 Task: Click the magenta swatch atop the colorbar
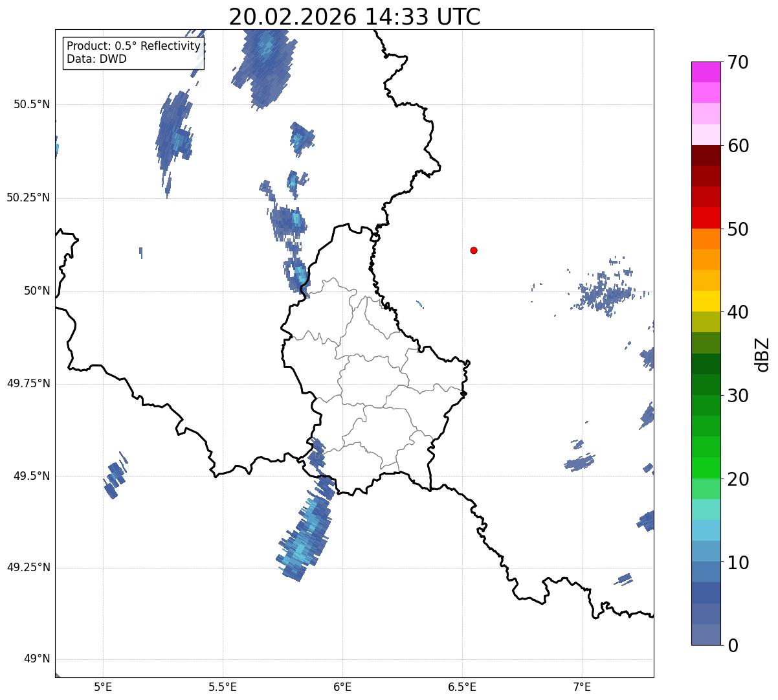(x=706, y=72)
